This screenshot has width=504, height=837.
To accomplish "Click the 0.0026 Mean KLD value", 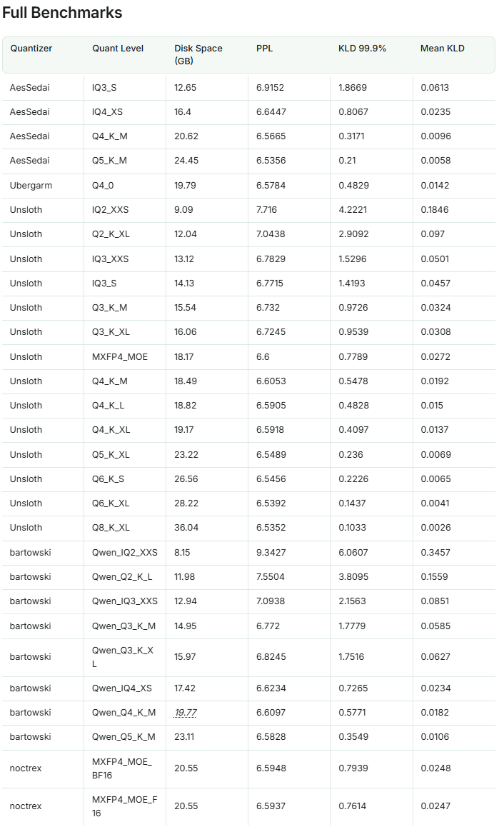I will click(435, 528).
